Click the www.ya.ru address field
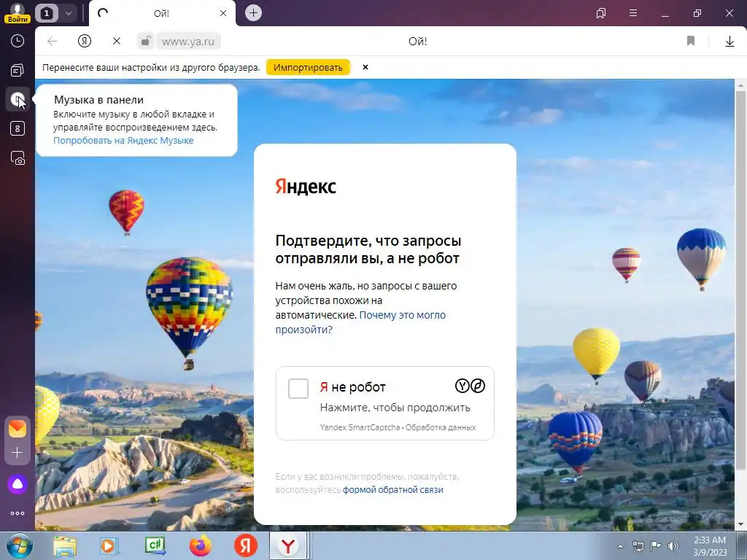This screenshot has width=747, height=560. [188, 42]
